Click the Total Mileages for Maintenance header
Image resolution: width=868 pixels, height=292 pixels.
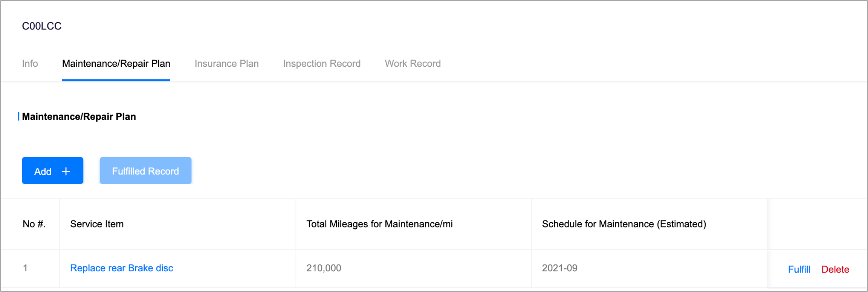(x=379, y=224)
